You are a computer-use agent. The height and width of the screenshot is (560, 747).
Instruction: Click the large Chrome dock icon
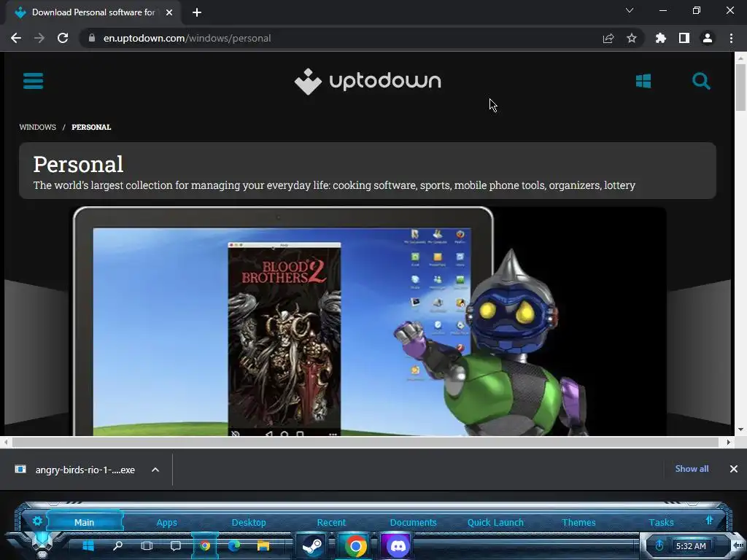(x=355, y=546)
